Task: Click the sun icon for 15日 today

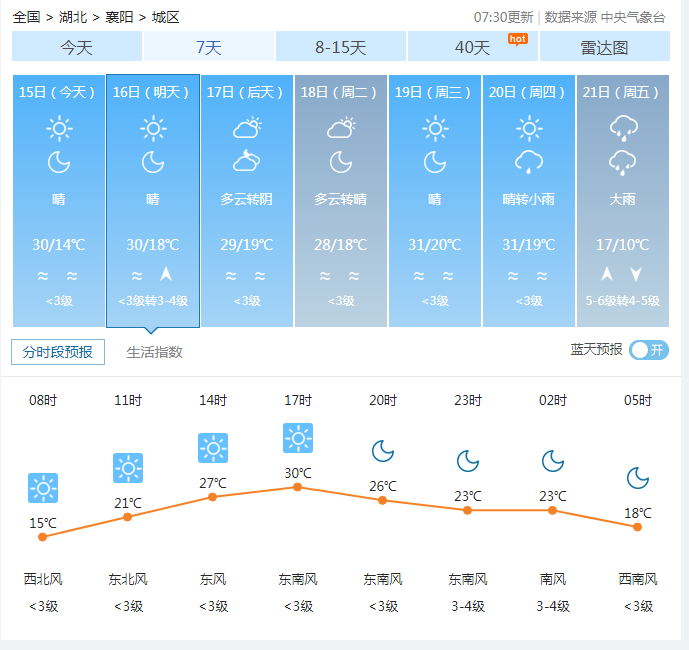Action: click(59, 128)
